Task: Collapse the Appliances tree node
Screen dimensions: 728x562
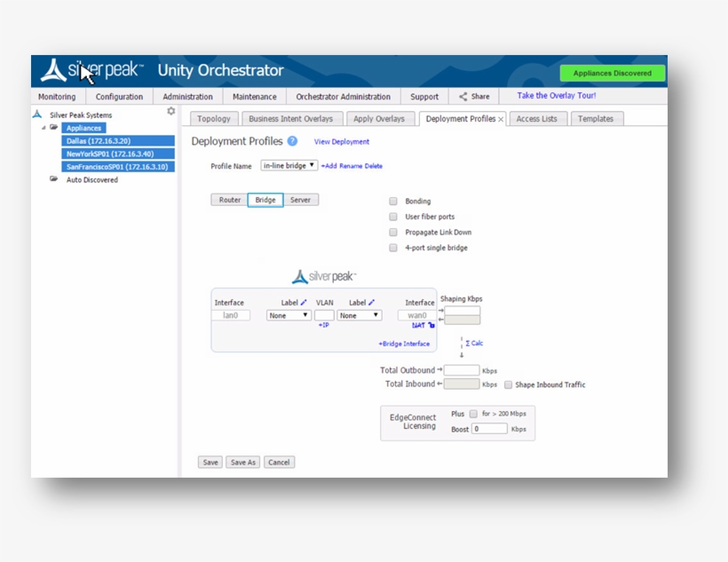Action: [x=44, y=128]
